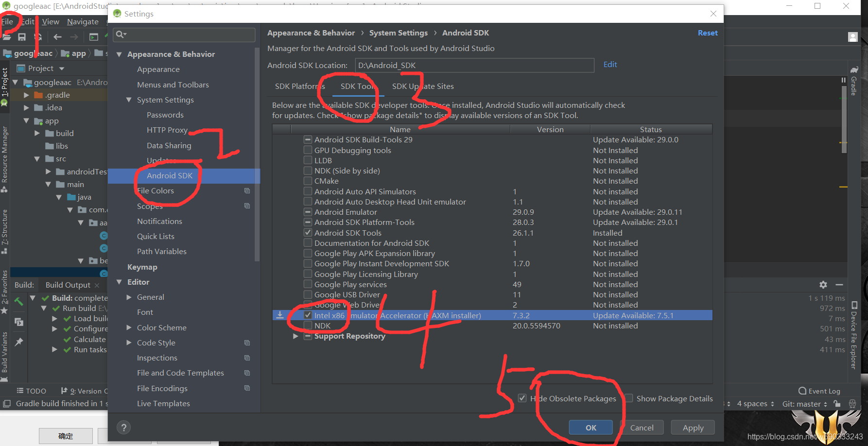Image resolution: width=868 pixels, height=446 pixels.
Task: Open the Gradle side panel
Action: (x=854, y=81)
